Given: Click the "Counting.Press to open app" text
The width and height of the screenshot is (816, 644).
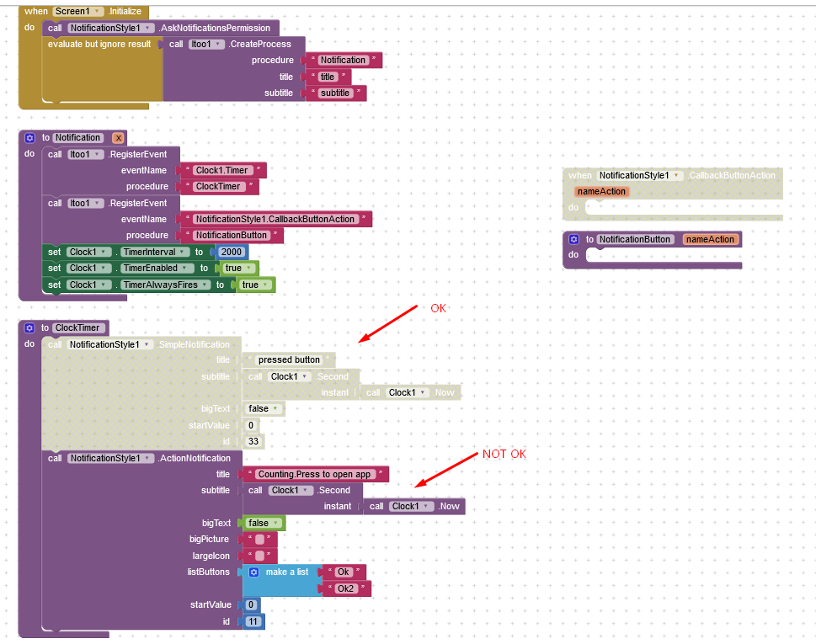Looking at the screenshot, I should (314, 475).
